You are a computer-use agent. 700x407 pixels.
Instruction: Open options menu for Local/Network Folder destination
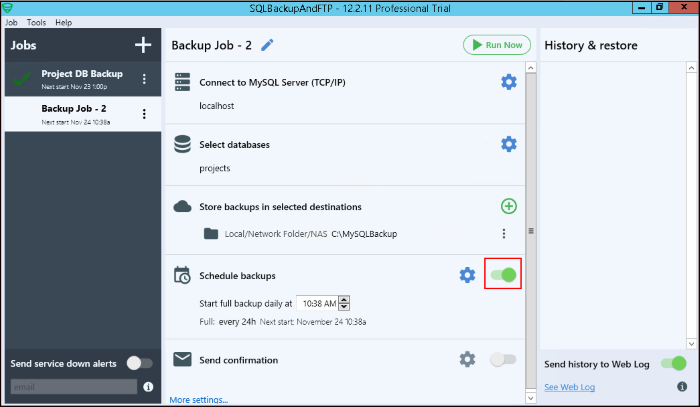tap(504, 234)
